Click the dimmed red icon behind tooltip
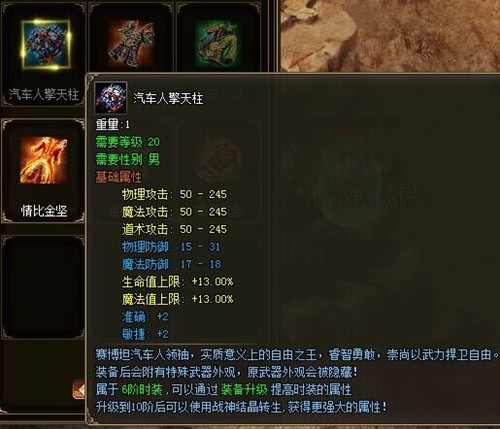Image resolution: width=500 pixels, height=429 pixels. click(x=218, y=160)
